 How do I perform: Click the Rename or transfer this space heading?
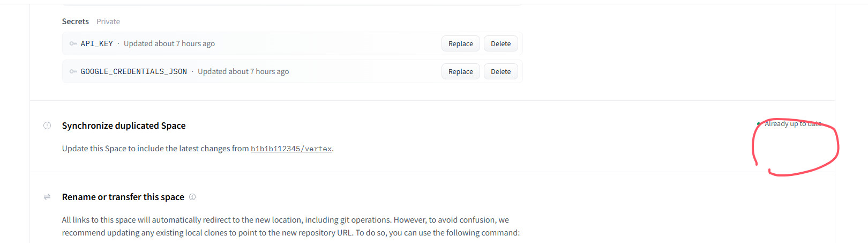click(123, 197)
